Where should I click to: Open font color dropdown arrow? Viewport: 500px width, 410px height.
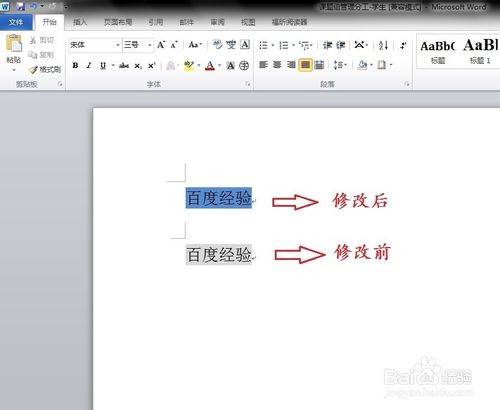[x=219, y=65]
